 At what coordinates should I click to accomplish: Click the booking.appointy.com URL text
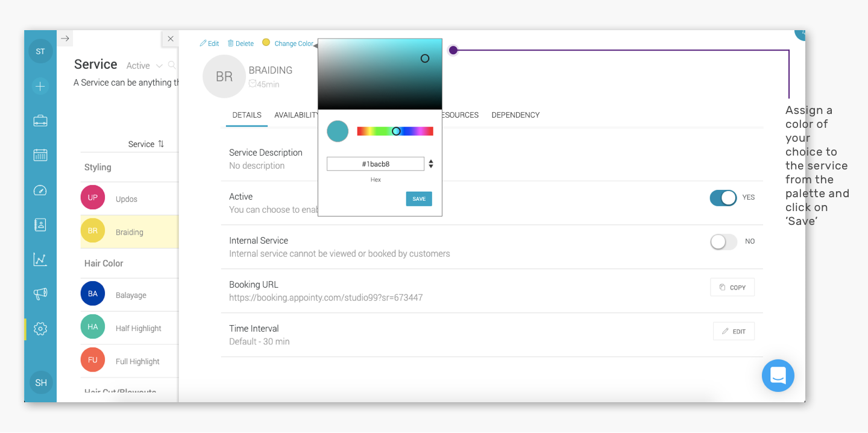tap(325, 297)
